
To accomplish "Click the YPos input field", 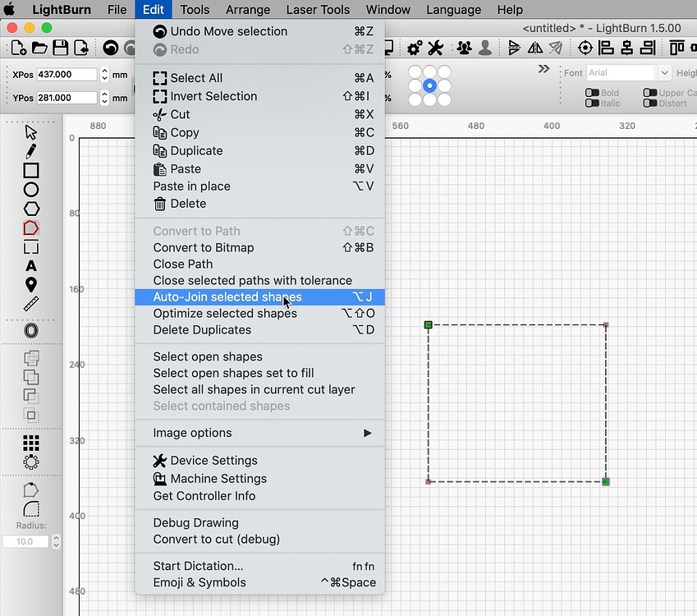I will [x=67, y=98].
